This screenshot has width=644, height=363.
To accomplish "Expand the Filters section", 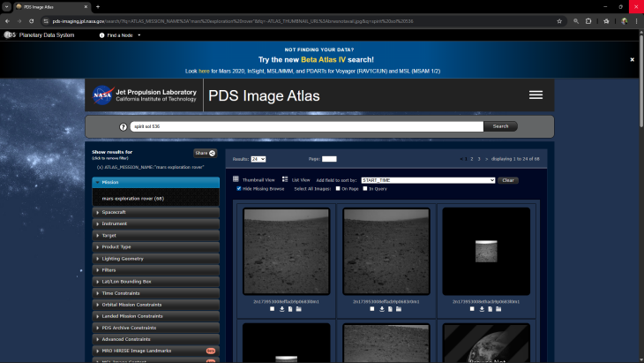I will [155, 270].
